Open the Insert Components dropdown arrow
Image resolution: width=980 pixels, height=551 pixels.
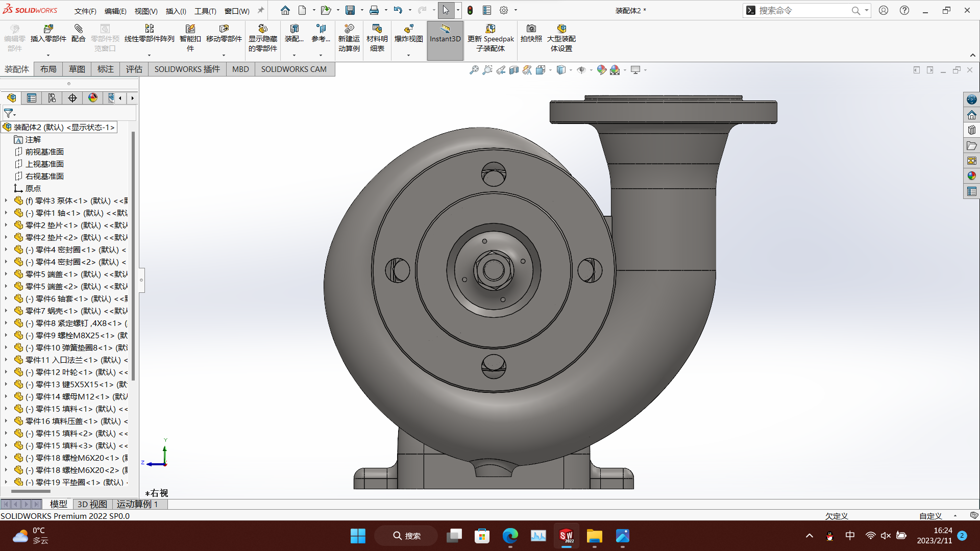coord(48,55)
